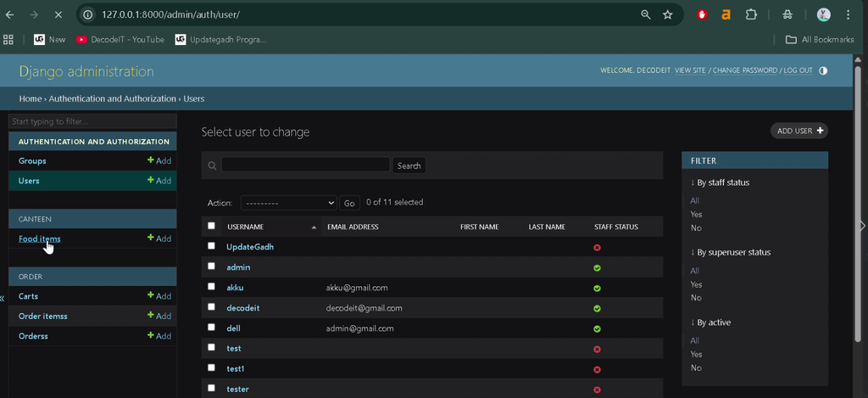The width and height of the screenshot is (868, 398).
Task: Sort by USERNAME column header
Action: click(x=245, y=227)
